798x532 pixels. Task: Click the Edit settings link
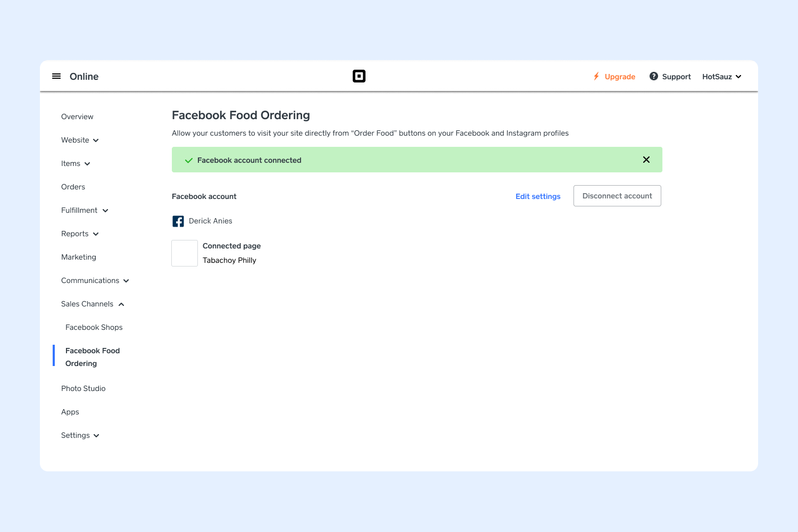point(538,196)
